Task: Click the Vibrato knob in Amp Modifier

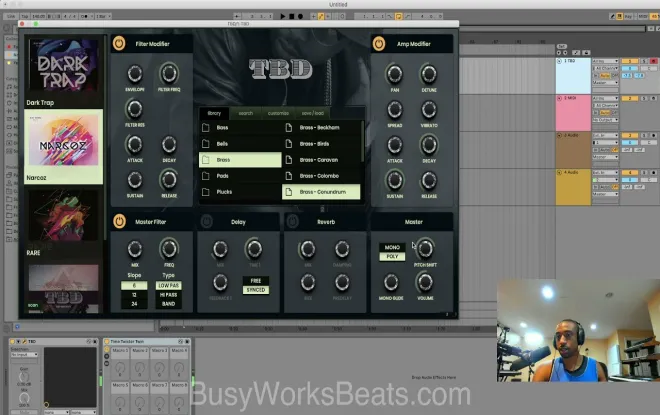Action: (428, 109)
